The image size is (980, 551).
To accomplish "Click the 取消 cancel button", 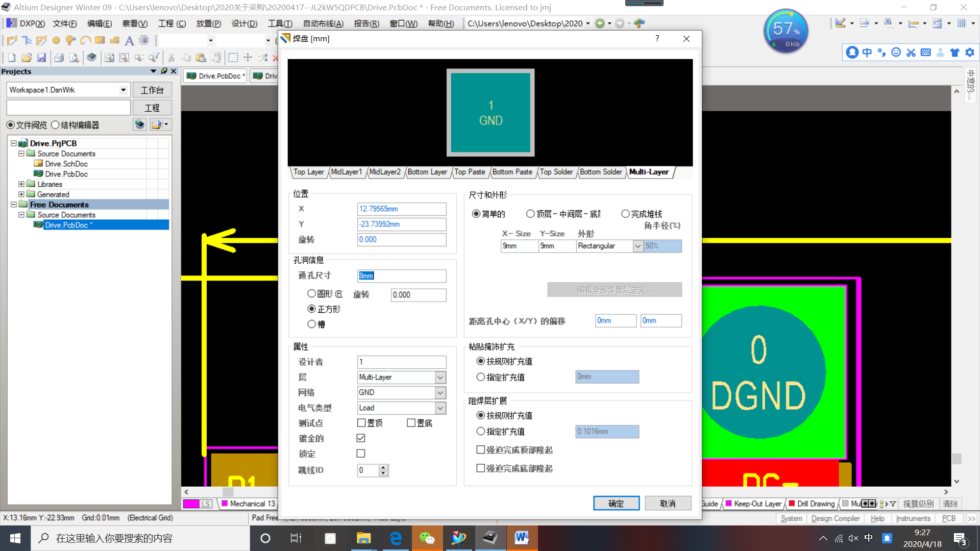I will pos(668,504).
